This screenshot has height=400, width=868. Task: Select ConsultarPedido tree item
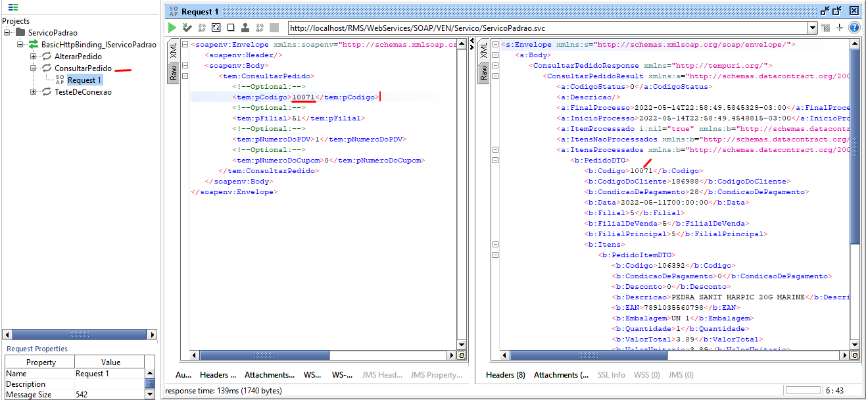coord(83,68)
